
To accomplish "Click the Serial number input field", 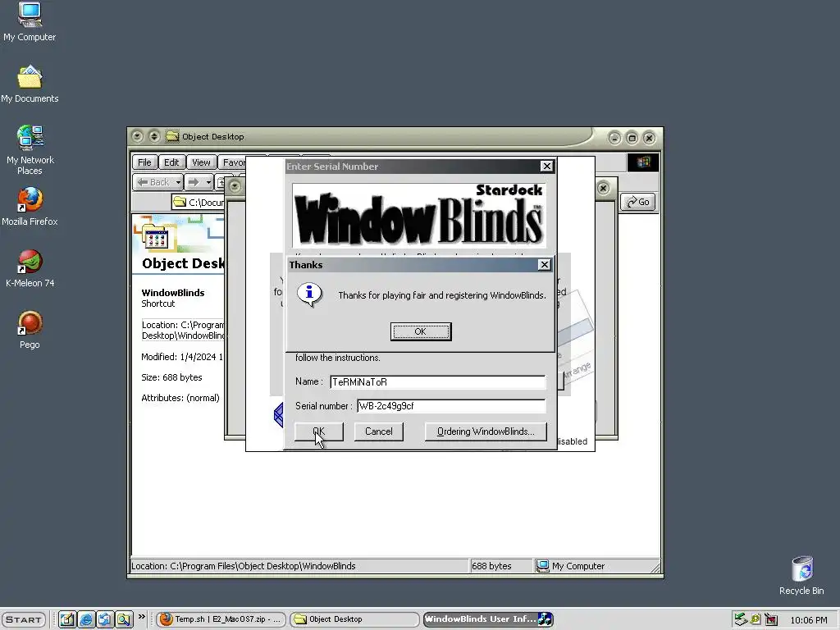I will (x=451, y=406).
